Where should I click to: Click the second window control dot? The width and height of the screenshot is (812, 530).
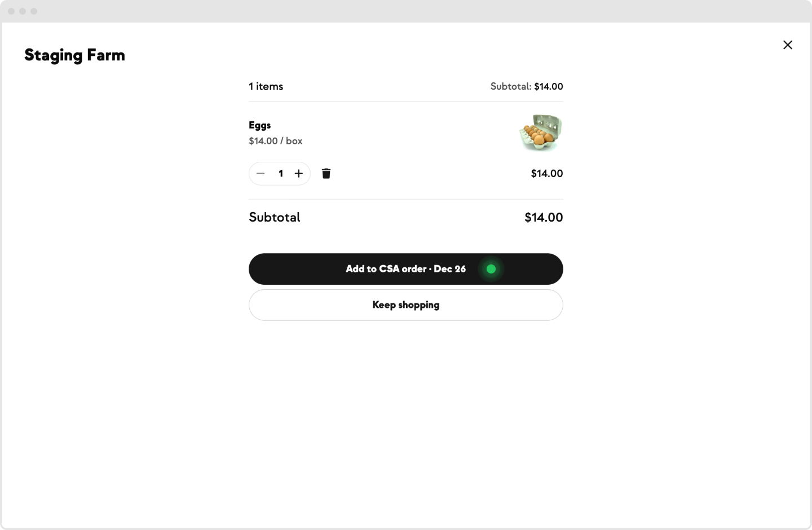pyautogui.click(x=23, y=11)
